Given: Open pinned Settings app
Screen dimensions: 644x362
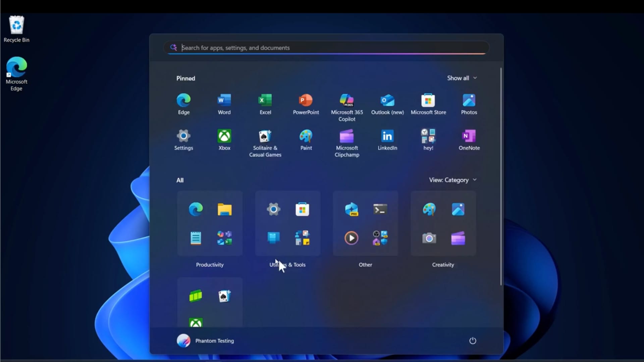Looking at the screenshot, I should point(183,140).
